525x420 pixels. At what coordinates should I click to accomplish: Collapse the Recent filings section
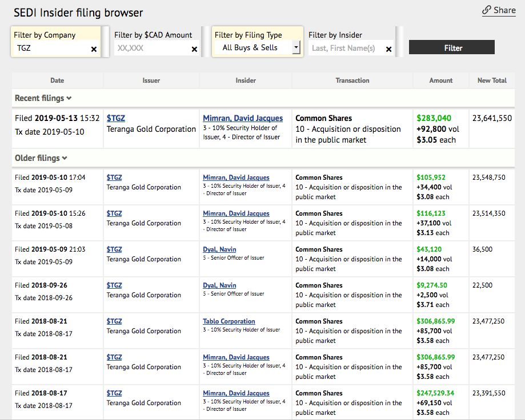43,98
